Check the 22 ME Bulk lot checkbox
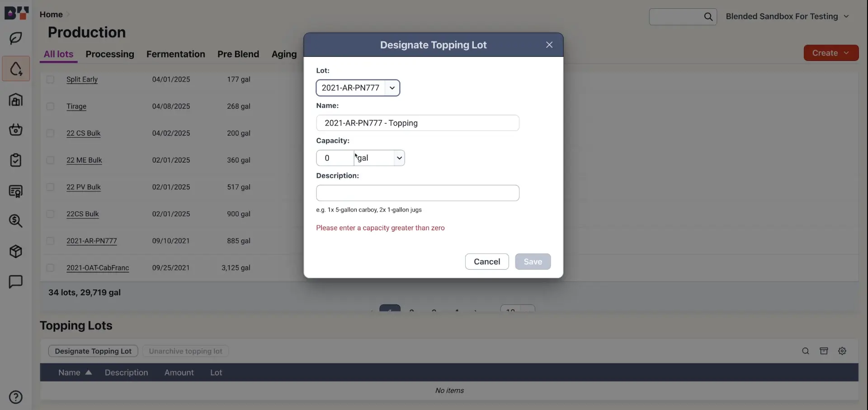868x410 pixels. 50,160
